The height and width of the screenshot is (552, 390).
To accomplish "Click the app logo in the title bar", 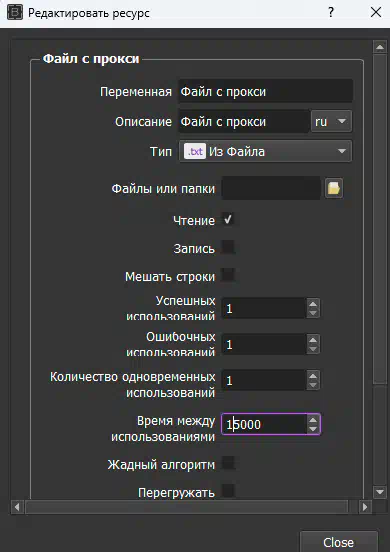I will [15, 13].
